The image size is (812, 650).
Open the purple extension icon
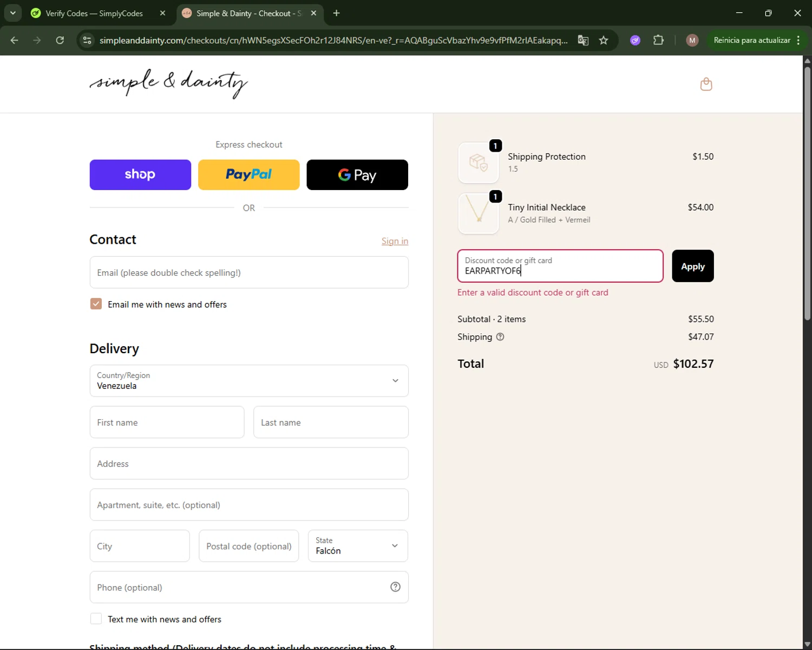(636, 40)
